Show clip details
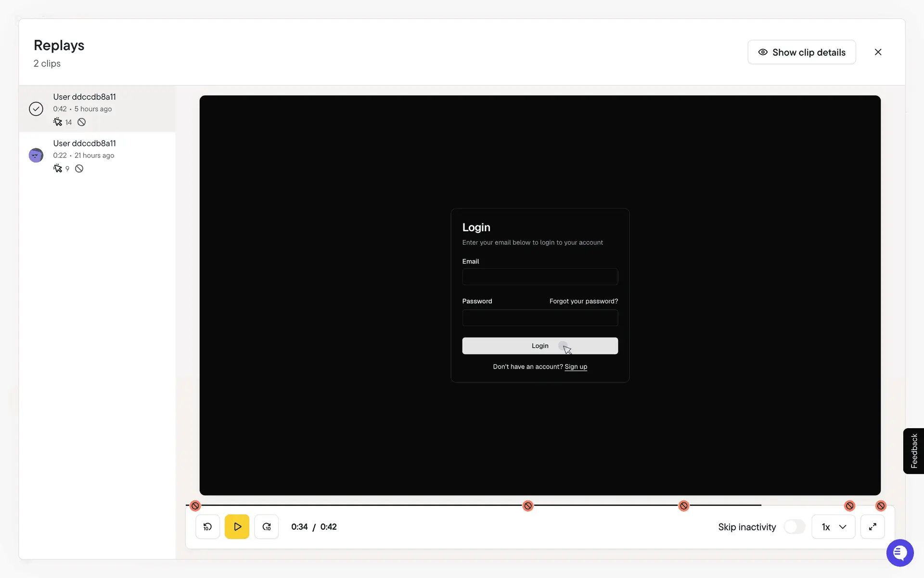This screenshot has width=924, height=578. 801,52
